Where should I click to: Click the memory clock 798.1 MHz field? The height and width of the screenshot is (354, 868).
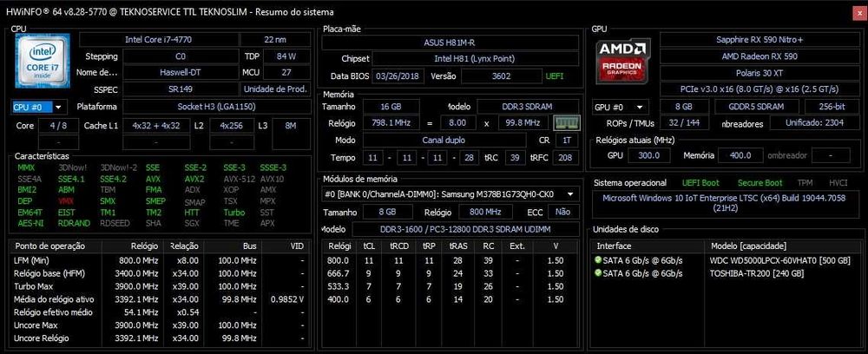pyautogui.click(x=391, y=123)
